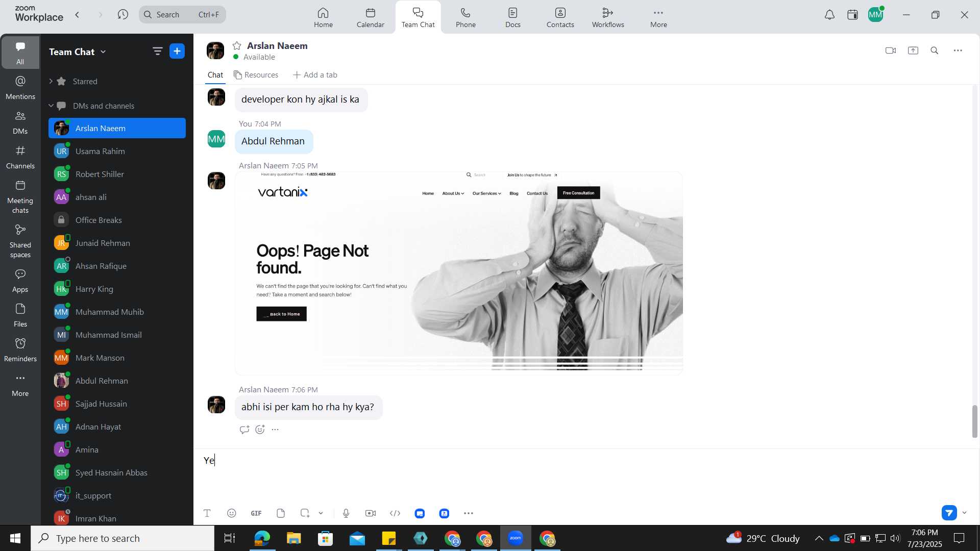The width and height of the screenshot is (980, 551).
Task: Star Arslan Naeem's chat
Action: tap(237, 46)
